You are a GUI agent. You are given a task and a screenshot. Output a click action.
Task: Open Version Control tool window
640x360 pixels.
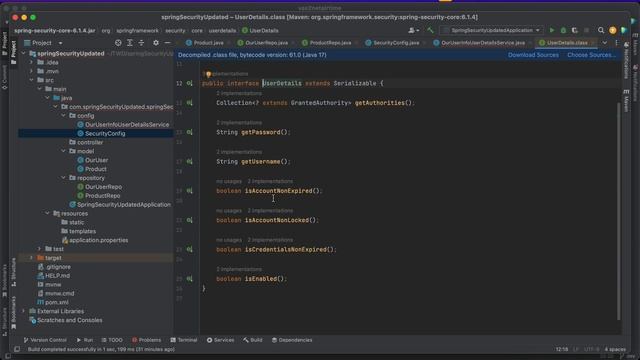pos(45,340)
